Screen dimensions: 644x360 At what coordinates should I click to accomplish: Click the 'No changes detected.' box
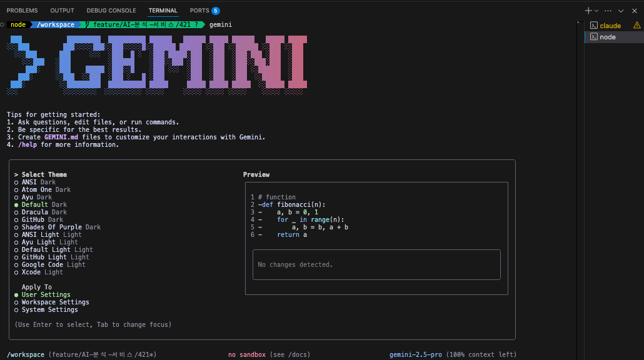[376, 265]
